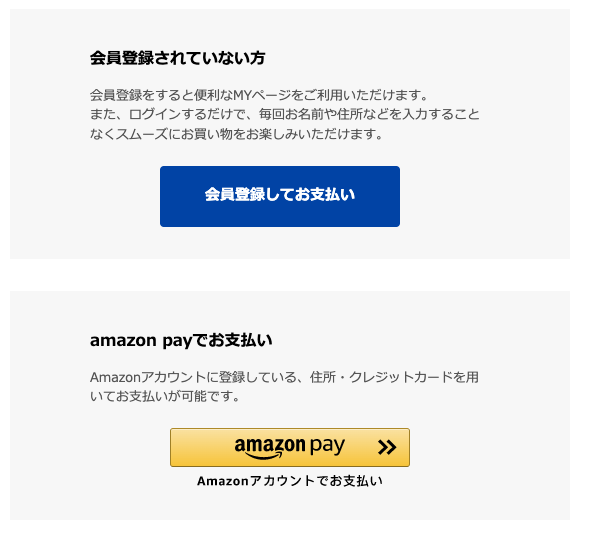Click the line starting with Amazonアカウントに登録している
Image resolution: width=590 pixels, height=539 pixels.
tap(284, 377)
